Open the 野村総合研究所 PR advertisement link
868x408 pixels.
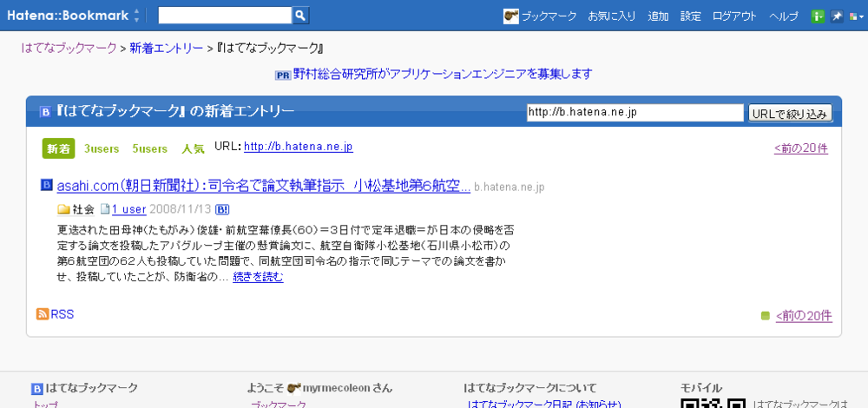coord(443,74)
